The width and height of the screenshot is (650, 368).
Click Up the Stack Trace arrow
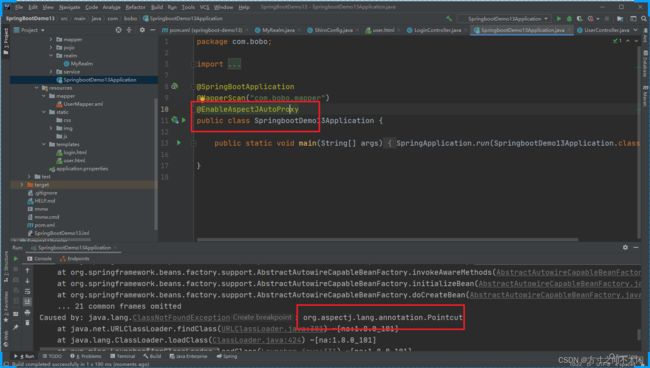27,271
